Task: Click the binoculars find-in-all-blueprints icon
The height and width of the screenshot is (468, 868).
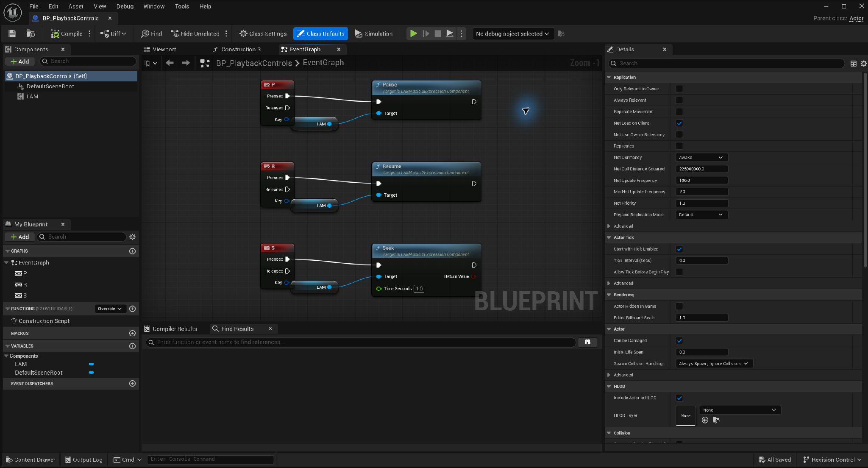Action: (587, 342)
